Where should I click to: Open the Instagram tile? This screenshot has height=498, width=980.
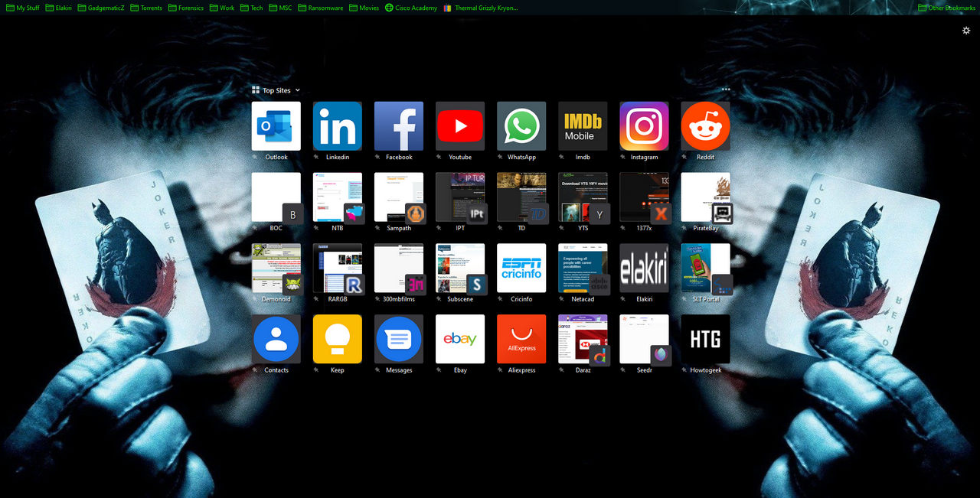coord(643,126)
